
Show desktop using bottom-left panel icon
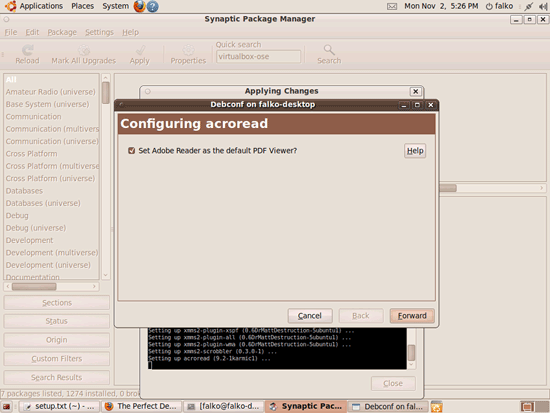7,406
